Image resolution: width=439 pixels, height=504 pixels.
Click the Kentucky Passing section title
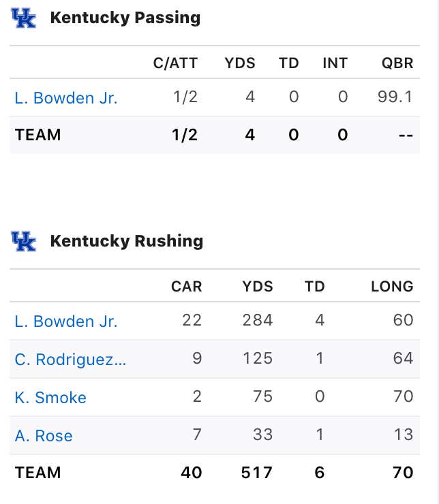coord(125,18)
